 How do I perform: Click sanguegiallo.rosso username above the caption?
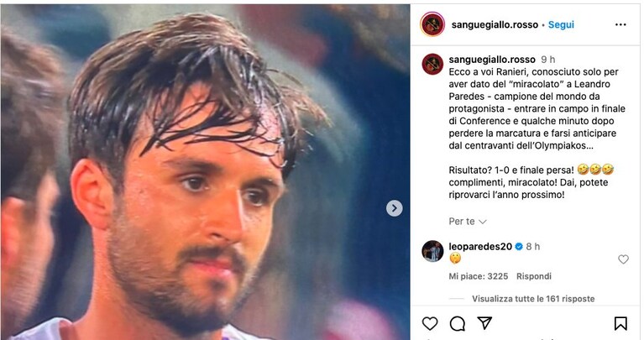[492, 60]
